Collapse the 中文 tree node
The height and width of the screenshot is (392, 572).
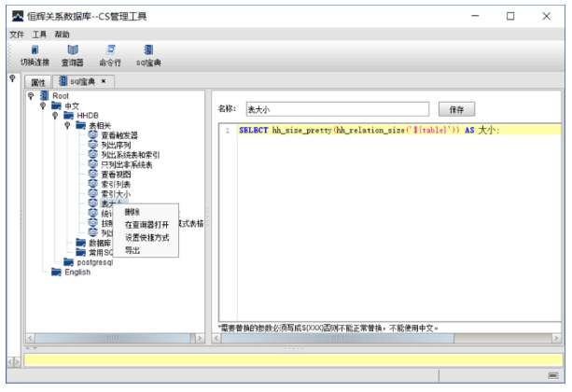tap(43, 105)
